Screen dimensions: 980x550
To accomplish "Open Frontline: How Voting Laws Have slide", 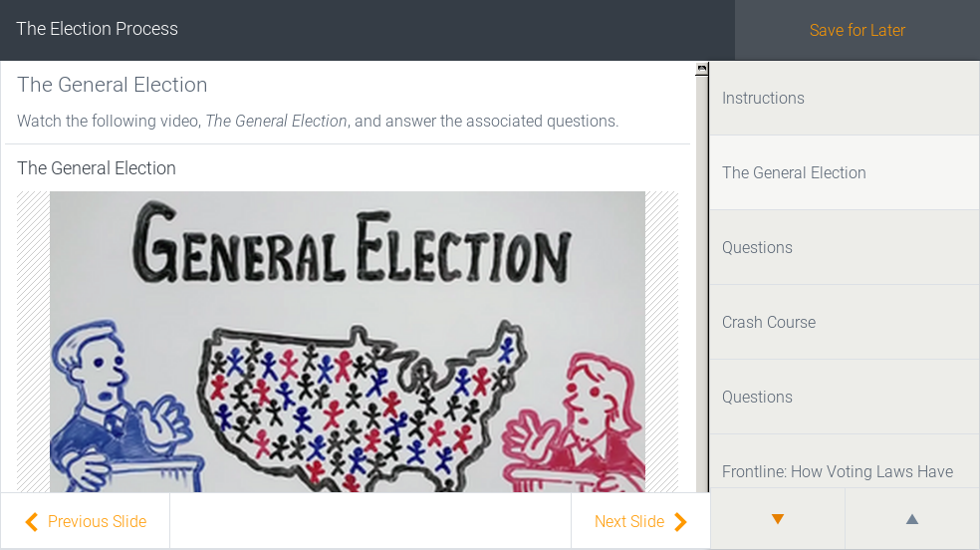I will coord(838,470).
